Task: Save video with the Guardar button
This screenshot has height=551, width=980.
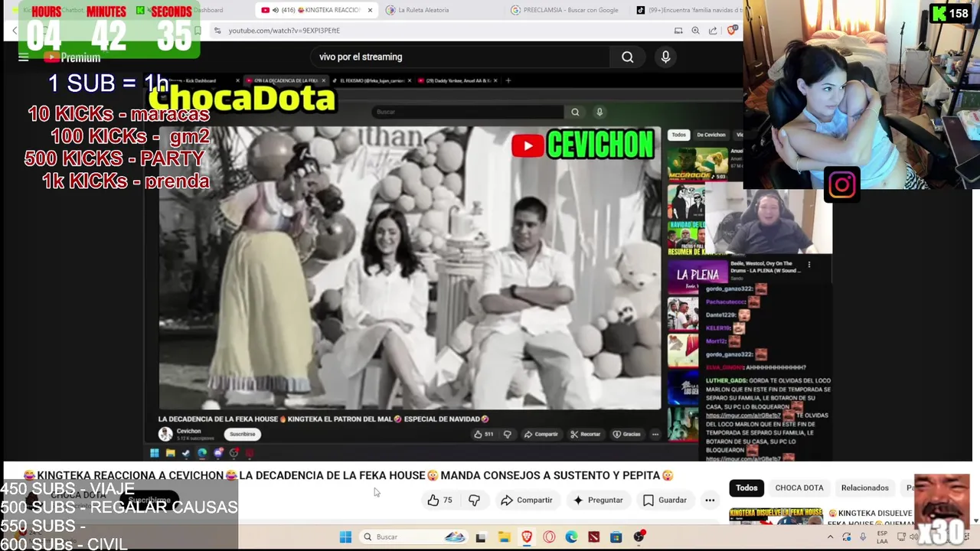Action: [x=665, y=500]
